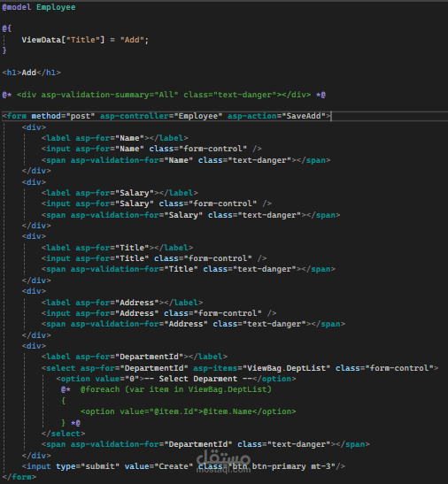Click "form-control" class on the select element
The height and width of the screenshot is (484, 448).
coord(399,368)
